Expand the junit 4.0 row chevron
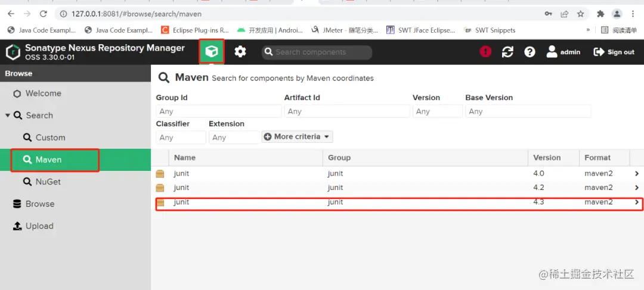Screen dimensions: 644x290 click(x=637, y=173)
